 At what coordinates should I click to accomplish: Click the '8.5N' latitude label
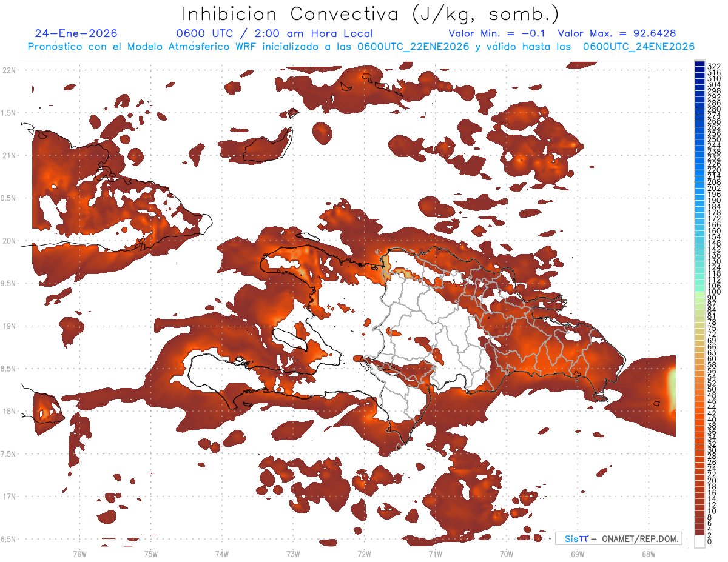pyautogui.click(x=9, y=369)
